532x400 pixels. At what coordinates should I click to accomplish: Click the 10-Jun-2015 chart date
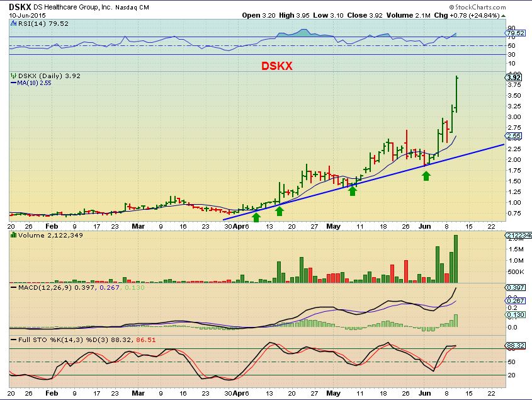pyautogui.click(x=27, y=15)
